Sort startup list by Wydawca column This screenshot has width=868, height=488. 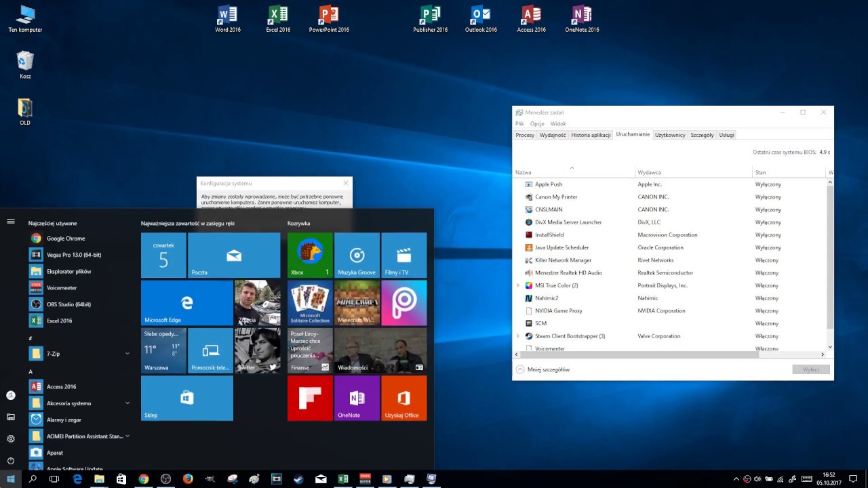[694, 172]
